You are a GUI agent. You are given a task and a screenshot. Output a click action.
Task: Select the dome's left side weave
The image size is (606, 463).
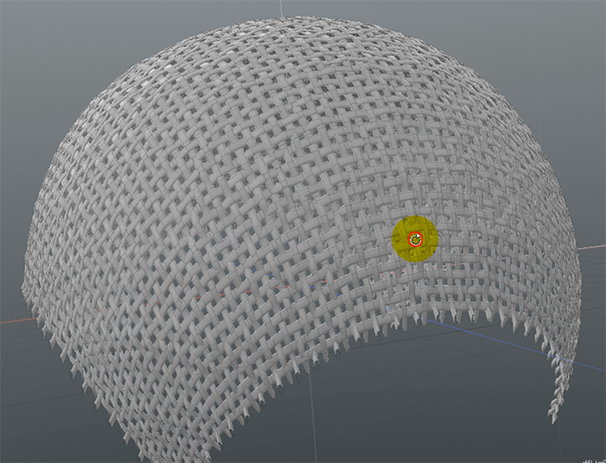[x=90, y=230]
